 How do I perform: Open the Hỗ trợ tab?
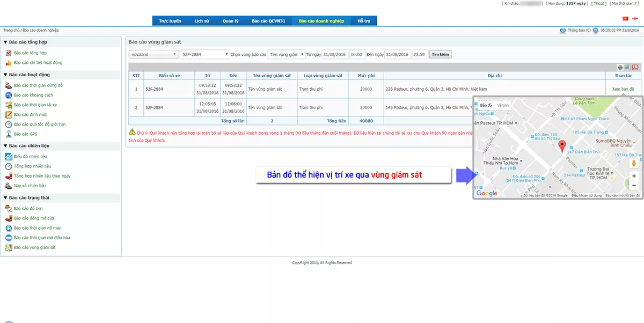pos(364,21)
